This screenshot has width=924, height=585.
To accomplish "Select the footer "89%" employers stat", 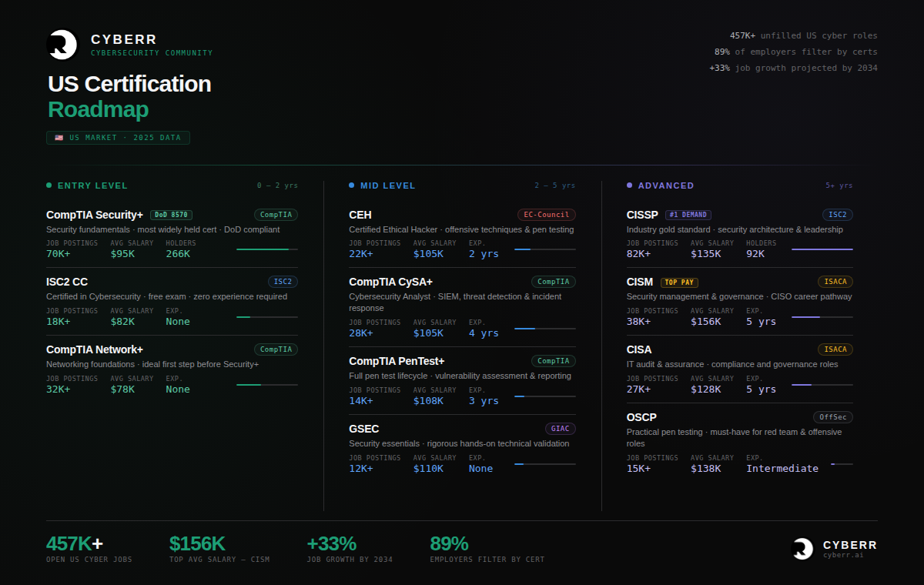I will point(449,543).
